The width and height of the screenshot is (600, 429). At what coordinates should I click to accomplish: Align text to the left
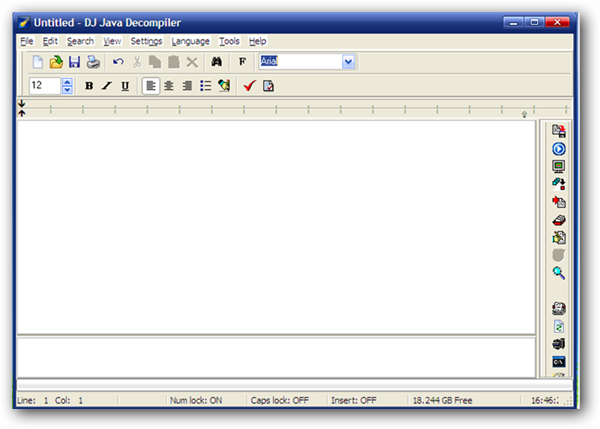pyautogui.click(x=151, y=86)
